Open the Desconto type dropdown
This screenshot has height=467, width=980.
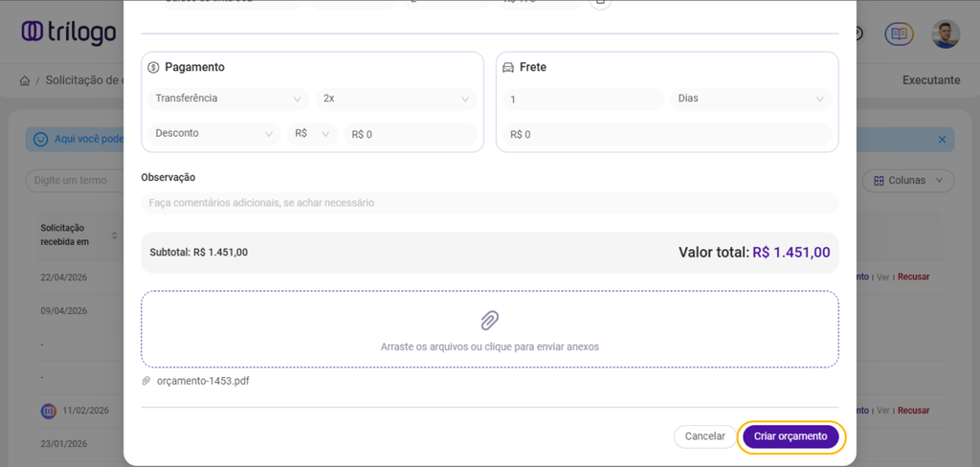(x=214, y=134)
